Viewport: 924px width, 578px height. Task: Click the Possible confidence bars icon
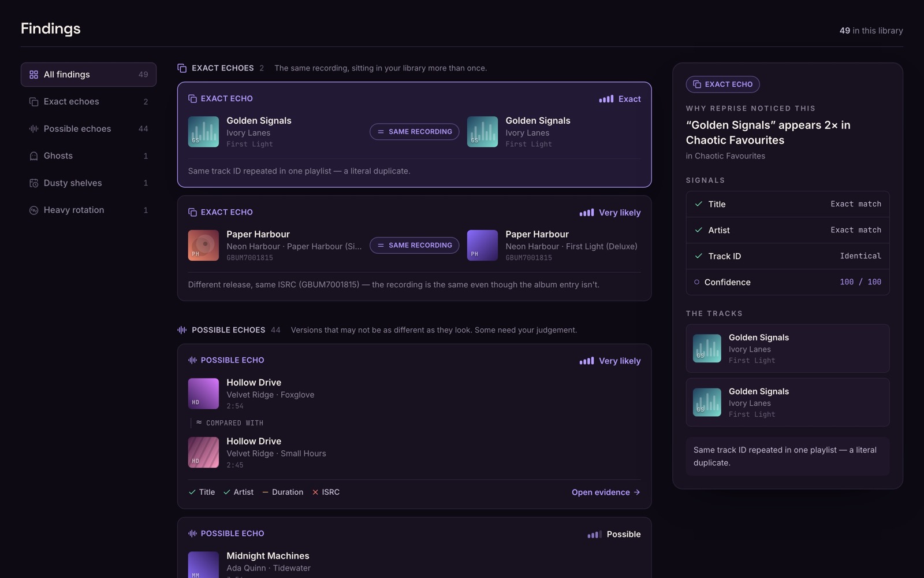click(595, 534)
